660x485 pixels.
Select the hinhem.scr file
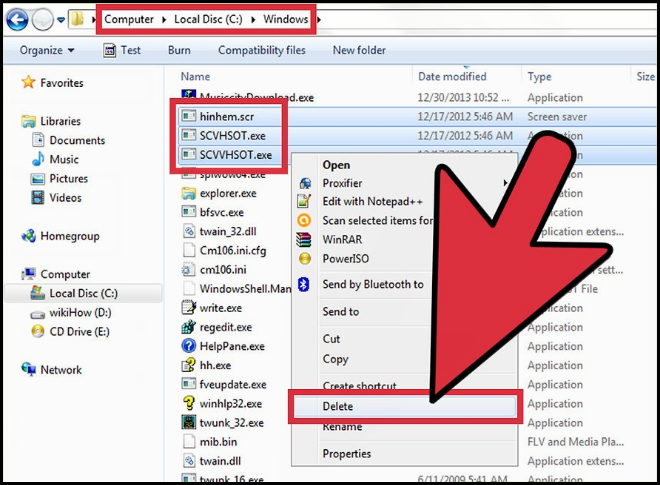(x=226, y=117)
